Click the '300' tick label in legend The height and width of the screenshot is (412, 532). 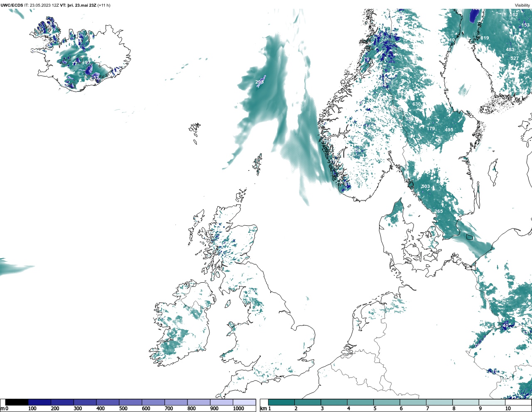[78, 409]
